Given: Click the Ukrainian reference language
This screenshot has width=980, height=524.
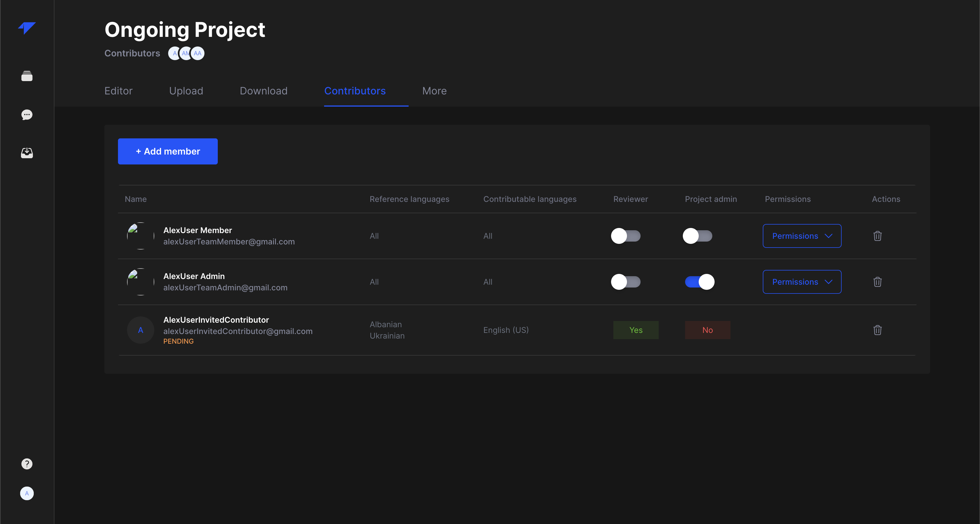Looking at the screenshot, I should 387,336.
